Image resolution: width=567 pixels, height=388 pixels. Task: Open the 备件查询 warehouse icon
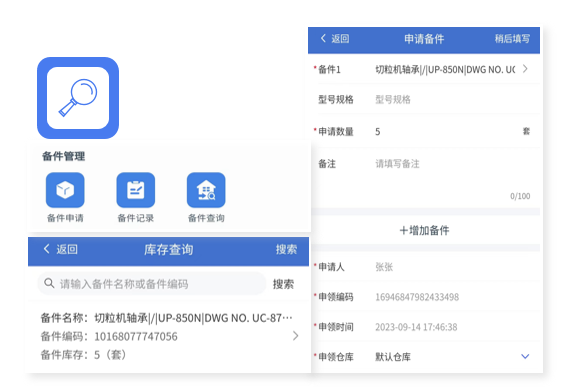[x=206, y=190]
